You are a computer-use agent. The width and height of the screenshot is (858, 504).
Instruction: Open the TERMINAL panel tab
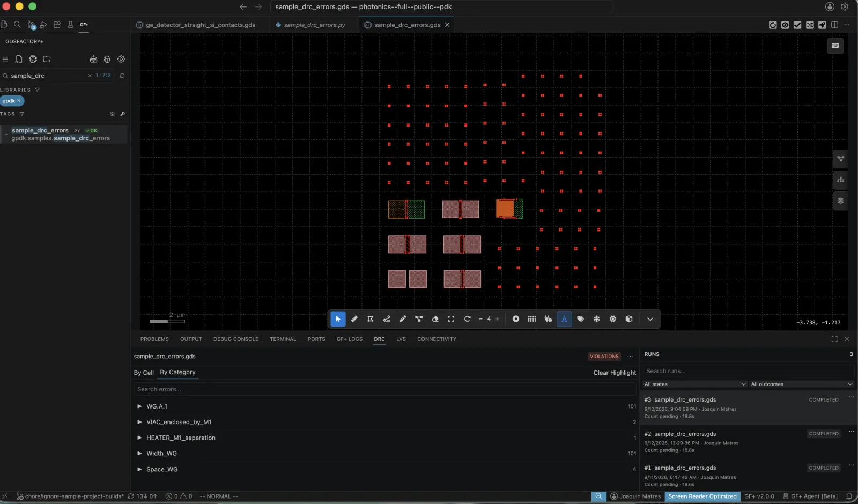click(283, 339)
